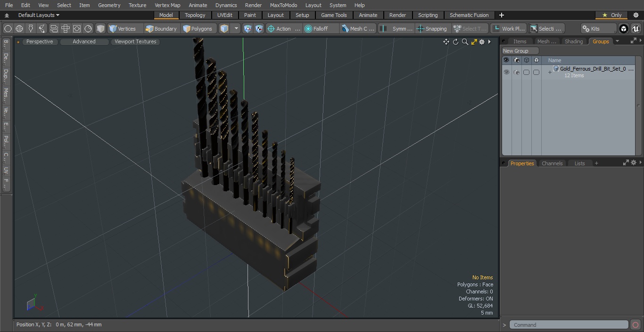
Task: Click the Unity cube icon
Action: coord(624,29)
